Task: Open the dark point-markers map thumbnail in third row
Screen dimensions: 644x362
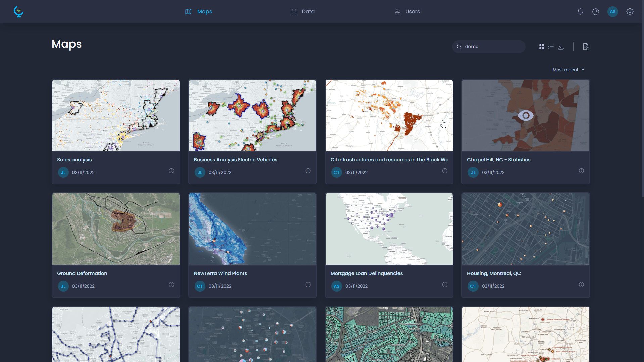Action: point(252,334)
